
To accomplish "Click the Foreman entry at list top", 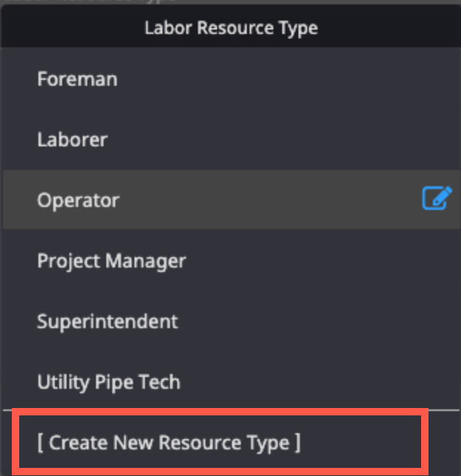I will (232, 79).
